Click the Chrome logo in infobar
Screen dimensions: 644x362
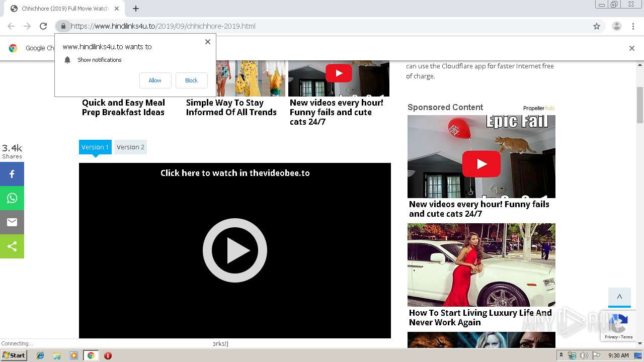point(13,48)
